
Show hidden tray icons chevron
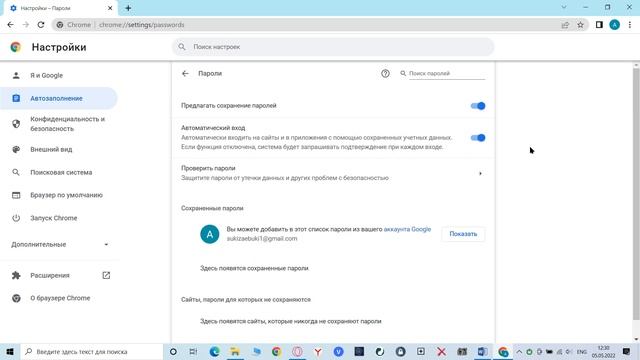pos(519,352)
